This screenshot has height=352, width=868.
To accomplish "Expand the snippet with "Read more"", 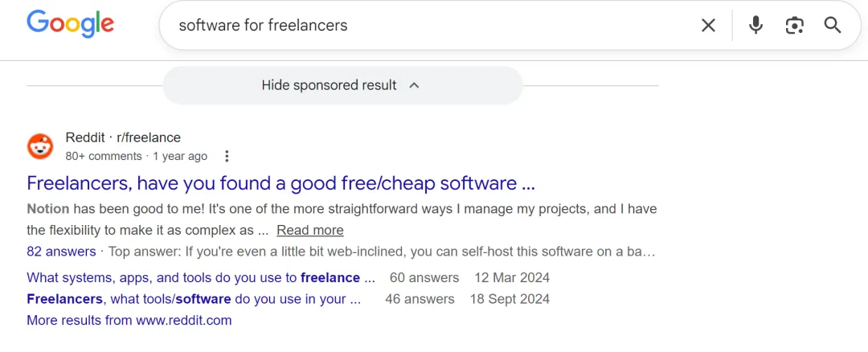I will (310, 230).
